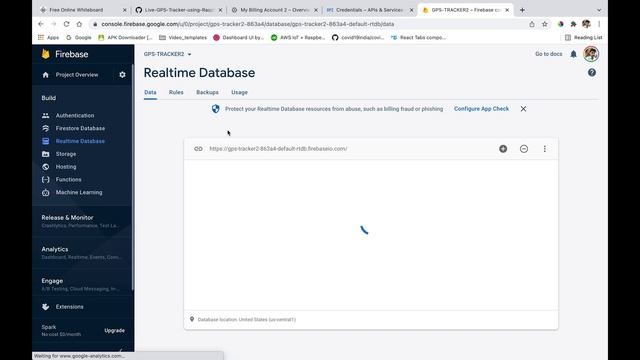This screenshot has height=360, width=640.
Task: Switch to Backups tab
Action: click(207, 92)
